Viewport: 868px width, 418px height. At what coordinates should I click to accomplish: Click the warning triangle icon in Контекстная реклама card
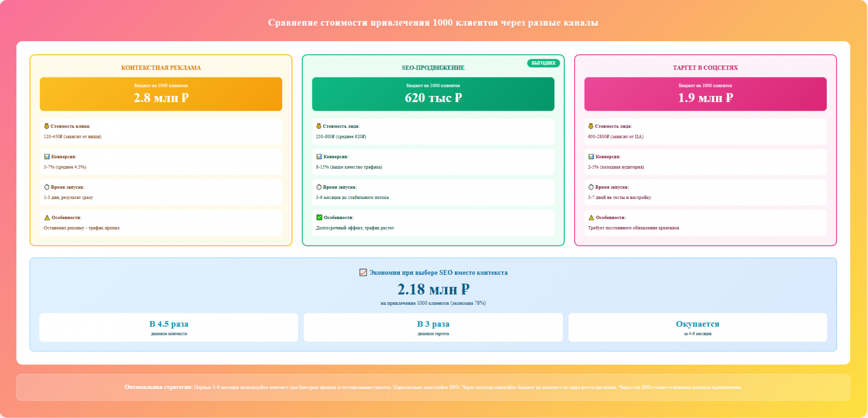coord(47,217)
